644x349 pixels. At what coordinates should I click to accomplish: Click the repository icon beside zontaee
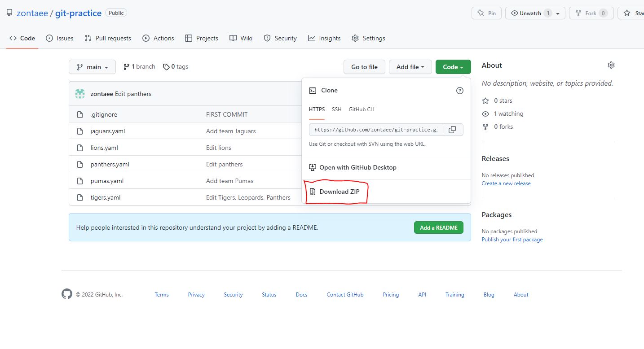tap(9, 13)
